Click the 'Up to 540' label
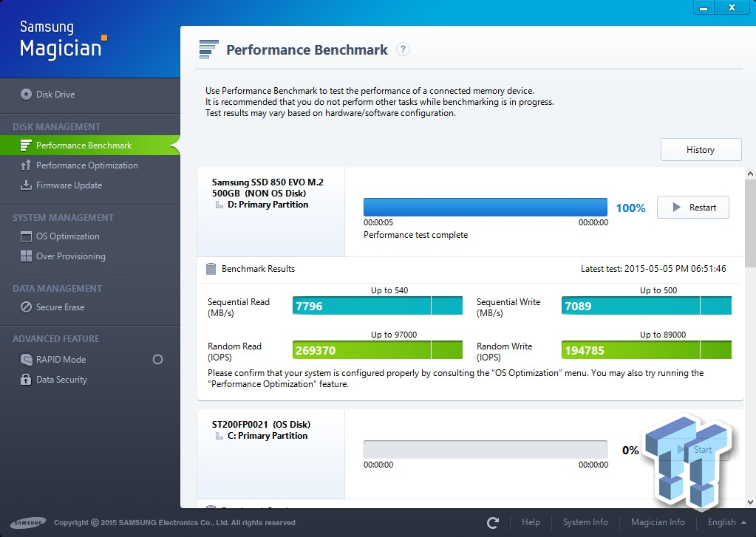 (x=389, y=290)
